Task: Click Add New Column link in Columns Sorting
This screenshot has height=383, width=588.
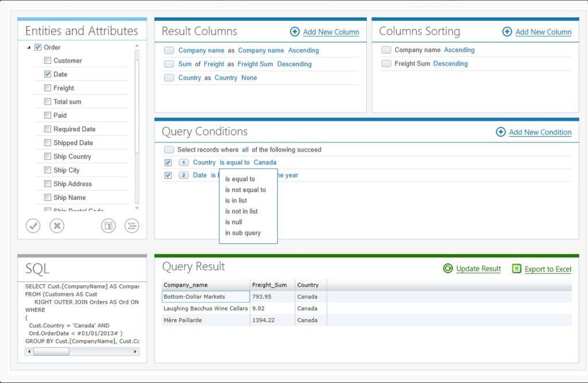Action: [x=543, y=32]
